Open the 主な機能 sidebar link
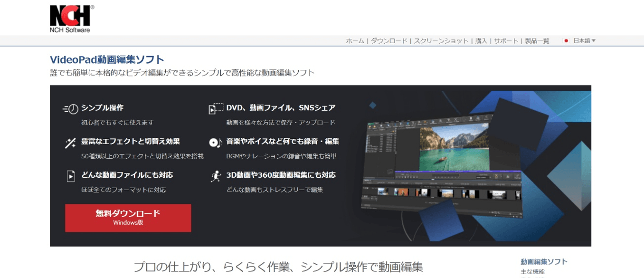 pos(532,272)
